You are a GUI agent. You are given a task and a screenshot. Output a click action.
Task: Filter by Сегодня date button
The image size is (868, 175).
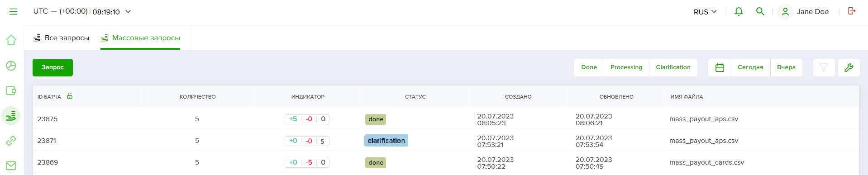[750, 67]
